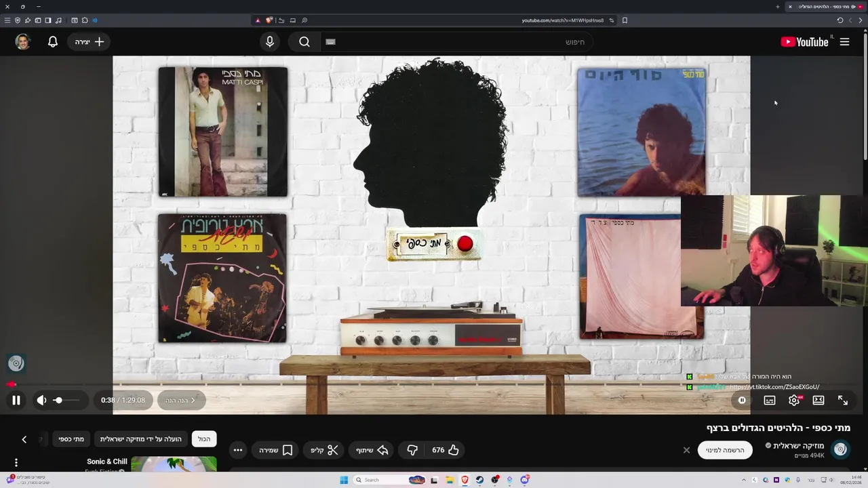Click the magnifier search button
This screenshot has height=488, width=868.
pyautogui.click(x=304, y=42)
